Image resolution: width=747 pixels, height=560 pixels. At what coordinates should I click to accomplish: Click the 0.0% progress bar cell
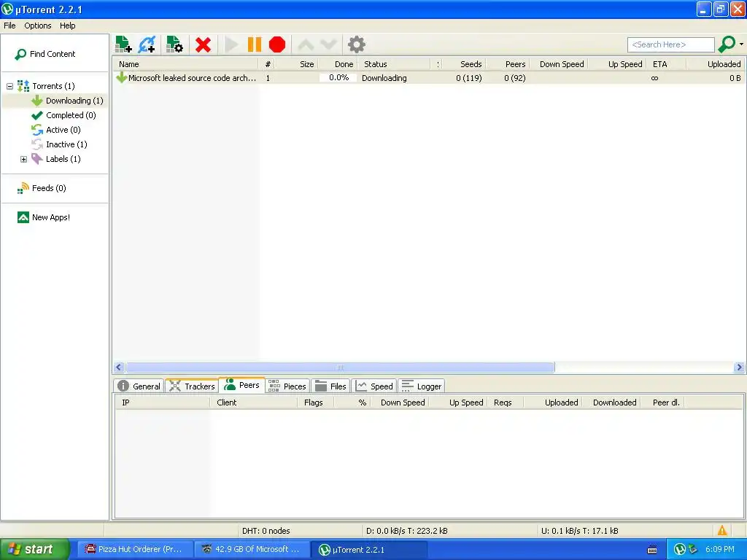coord(338,77)
